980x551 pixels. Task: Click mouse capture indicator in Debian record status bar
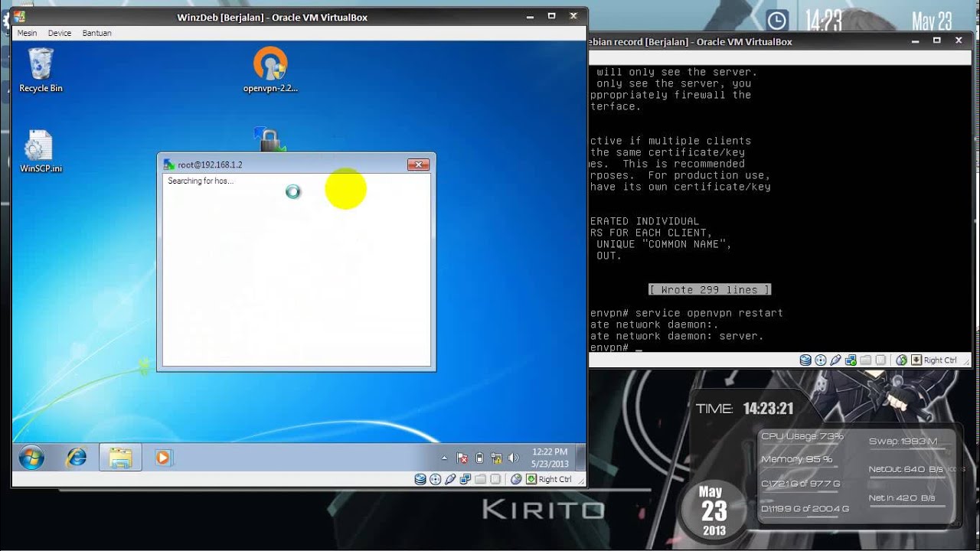tap(901, 360)
